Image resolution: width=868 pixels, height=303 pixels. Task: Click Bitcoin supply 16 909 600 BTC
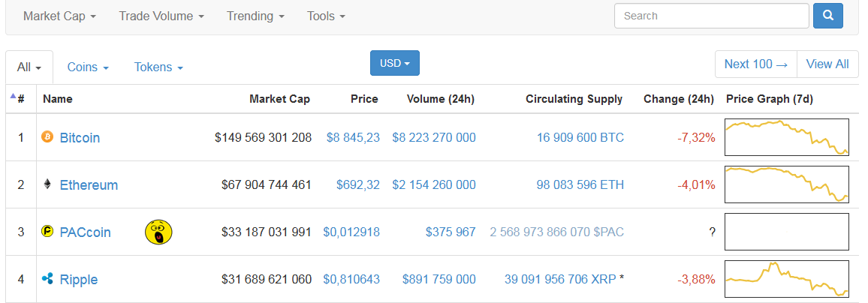[580, 137]
